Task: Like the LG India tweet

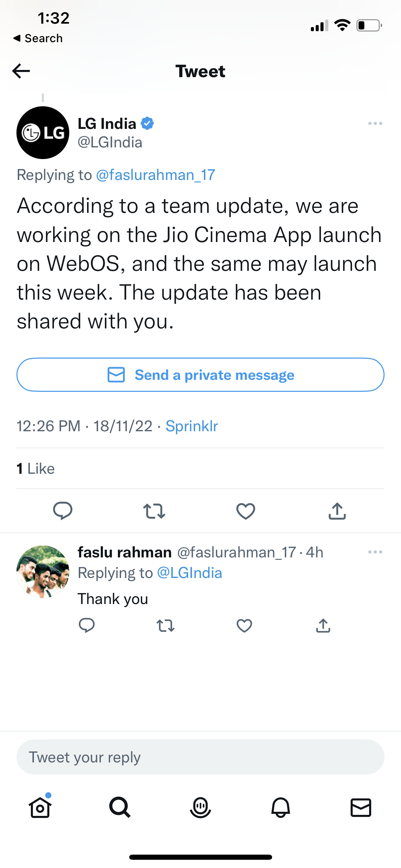Action: pyautogui.click(x=246, y=511)
